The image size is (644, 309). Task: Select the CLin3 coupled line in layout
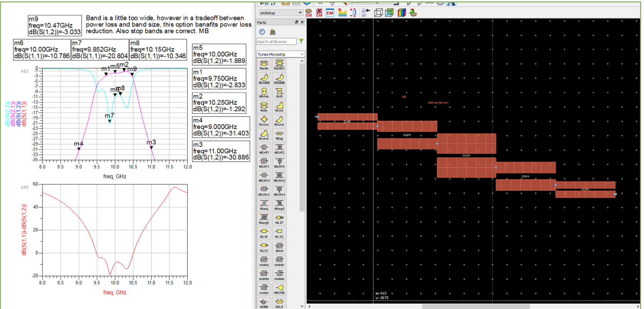pyautogui.click(x=466, y=156)
